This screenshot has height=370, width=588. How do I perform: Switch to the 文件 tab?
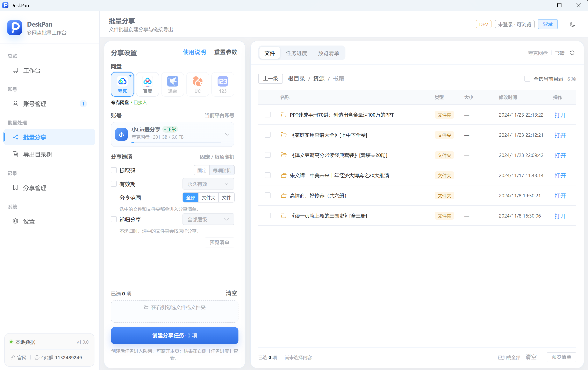[x=270, y=53]
